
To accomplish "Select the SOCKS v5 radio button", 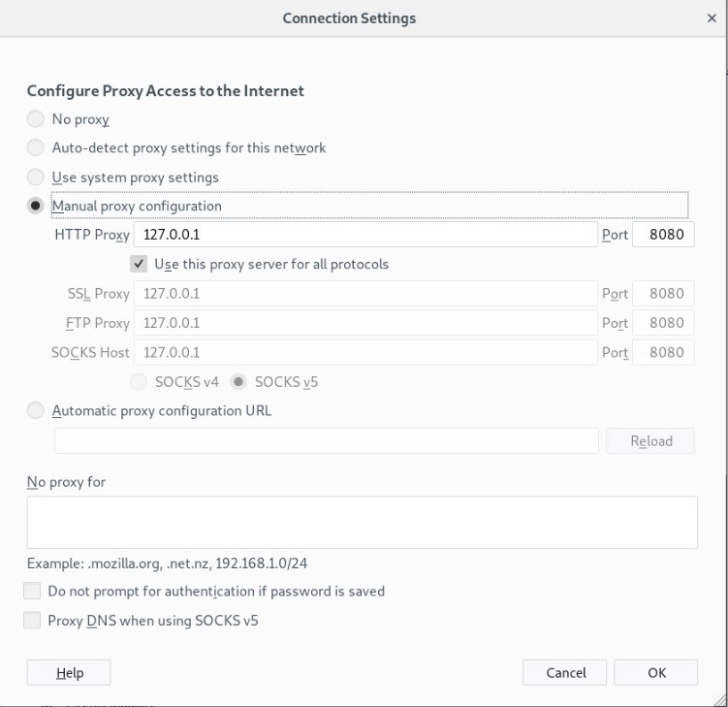I will coord(238,382).
